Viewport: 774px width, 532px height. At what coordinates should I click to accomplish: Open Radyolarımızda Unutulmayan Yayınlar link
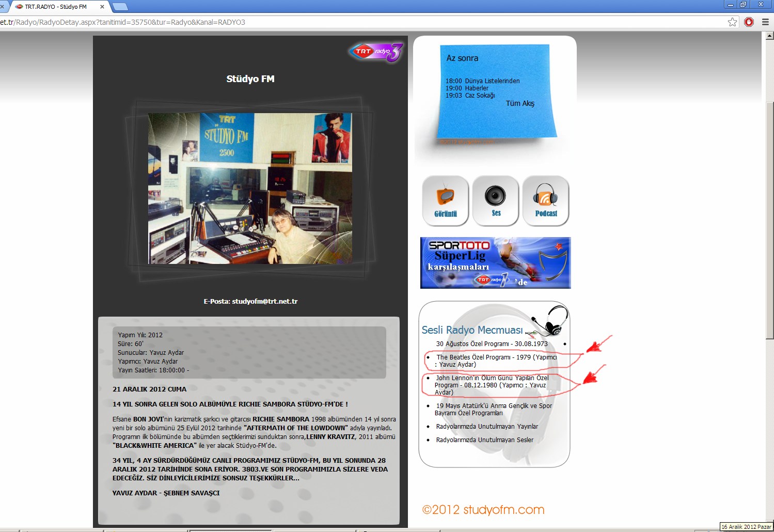click(487, 427)
